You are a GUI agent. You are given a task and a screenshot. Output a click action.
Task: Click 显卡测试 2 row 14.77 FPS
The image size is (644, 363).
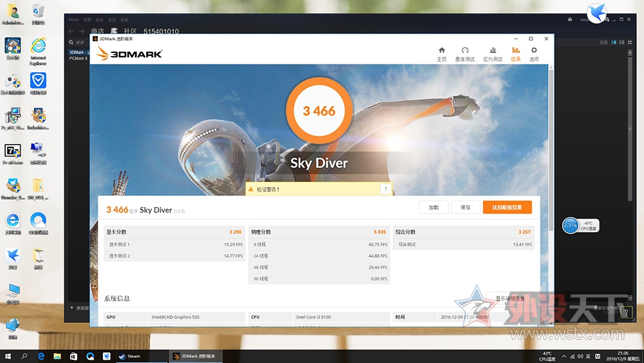click(x=174, y=256)
